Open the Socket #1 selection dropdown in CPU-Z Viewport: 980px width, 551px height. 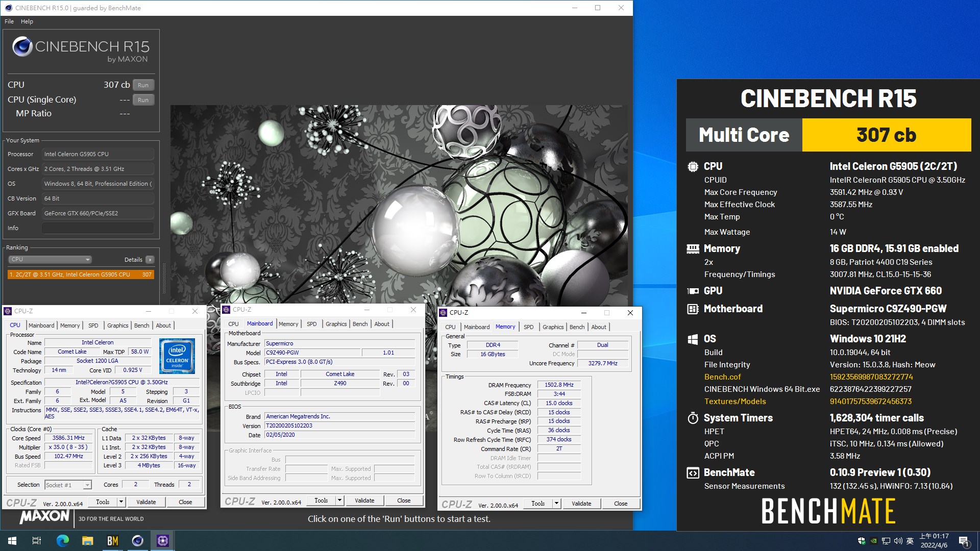click(x=68, y=485)
